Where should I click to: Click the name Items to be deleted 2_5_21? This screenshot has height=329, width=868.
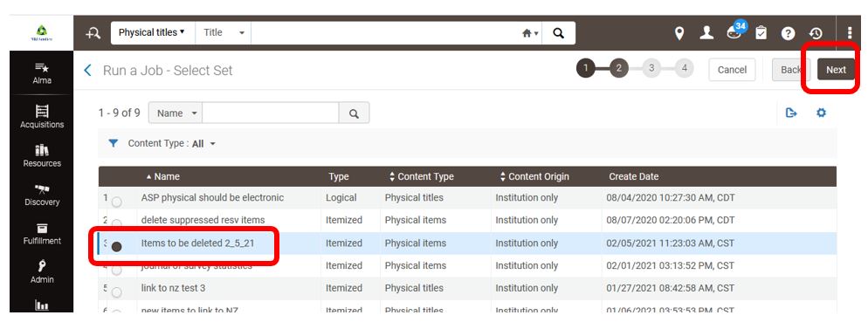click(x=197, y=243)
